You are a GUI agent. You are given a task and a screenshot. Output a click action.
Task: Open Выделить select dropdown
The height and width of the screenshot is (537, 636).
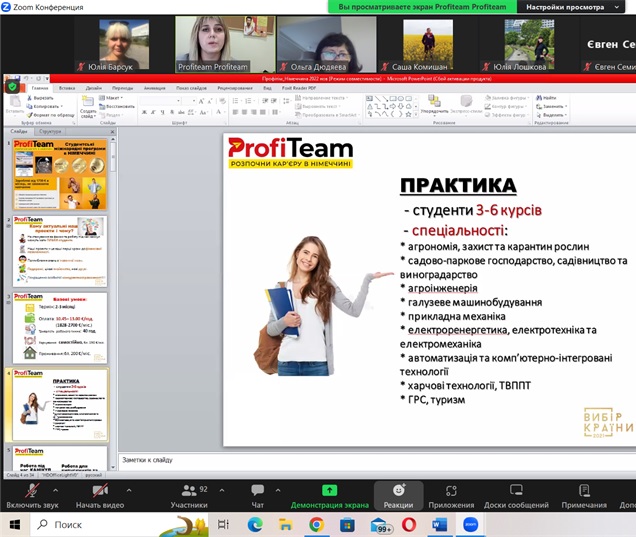[x=551, y=115]
